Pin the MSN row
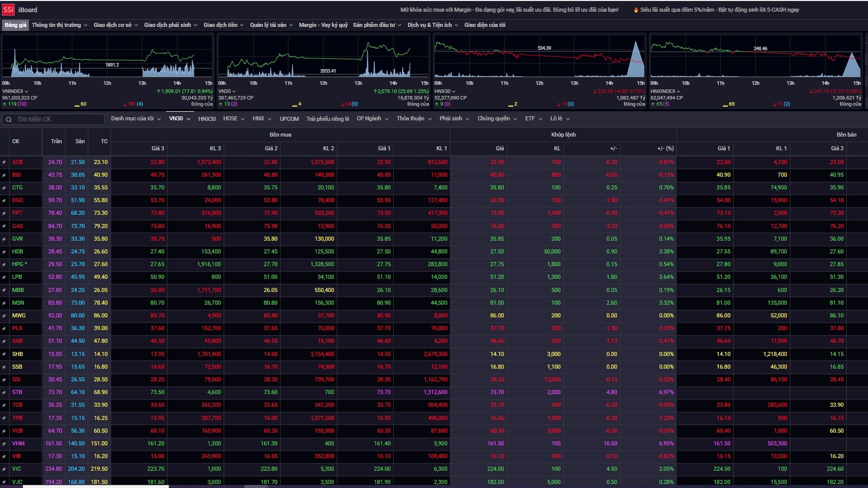 (x=4, y=303)
